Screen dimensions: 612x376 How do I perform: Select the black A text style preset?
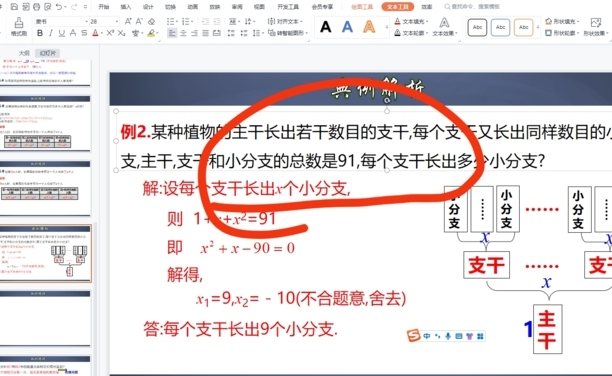point(325,27)
